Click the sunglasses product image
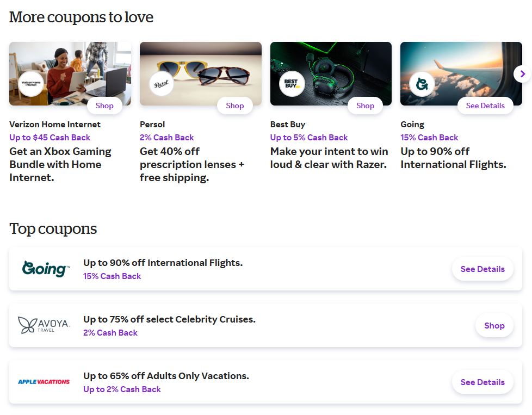Image resolution: width=532 pixels, height=415 pixels. point(201,73)
